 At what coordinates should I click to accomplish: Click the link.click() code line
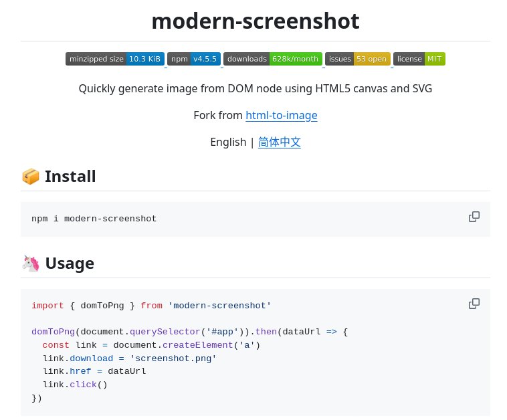click(x=75, y=385)
